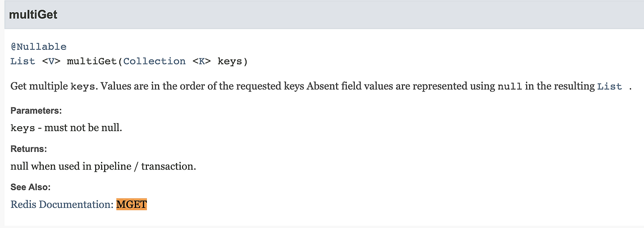
Task: Open the Collection parameter type link
Action: (x=154, y=61)
